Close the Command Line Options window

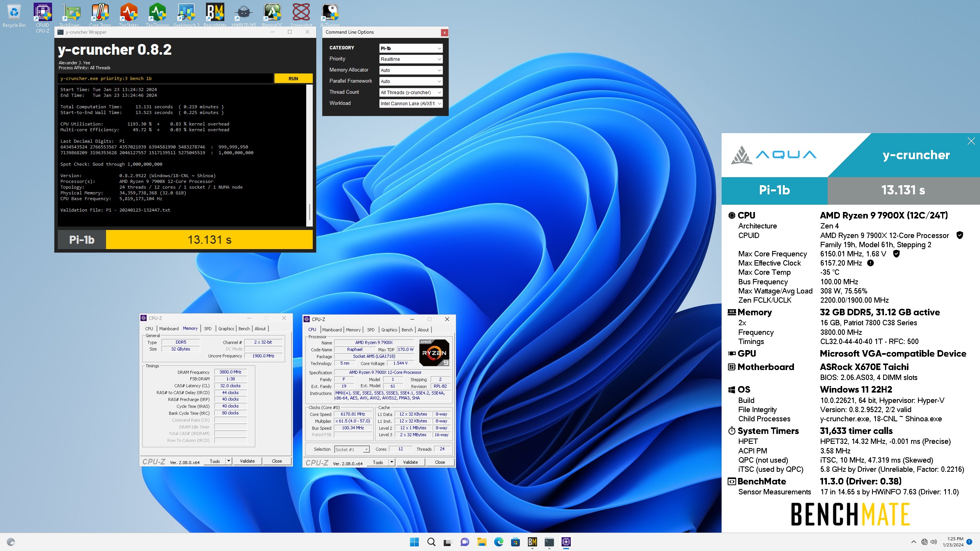(x=444, y=33)
